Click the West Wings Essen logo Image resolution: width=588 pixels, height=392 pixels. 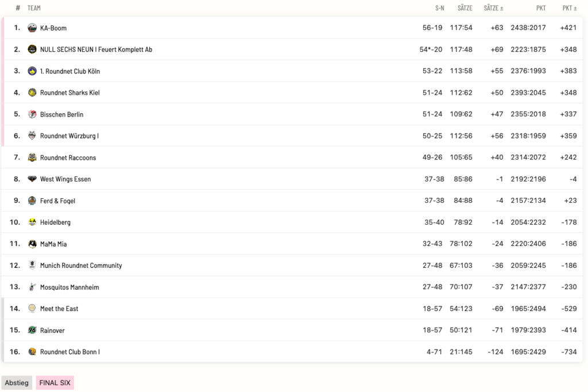coord(32,179)
